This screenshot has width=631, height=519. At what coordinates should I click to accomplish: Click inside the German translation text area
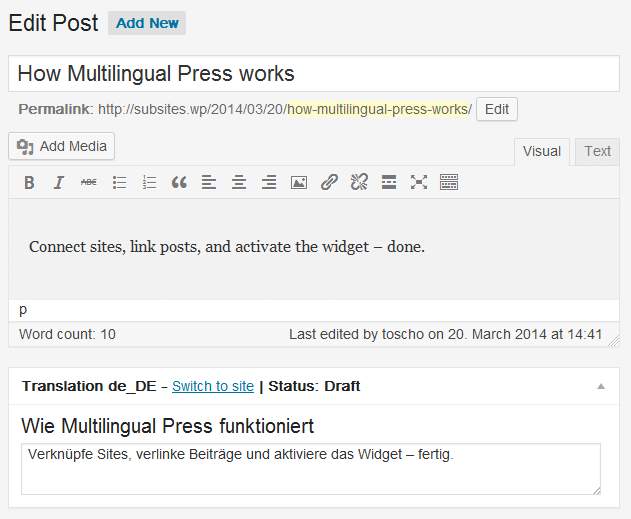click(310, 469)
